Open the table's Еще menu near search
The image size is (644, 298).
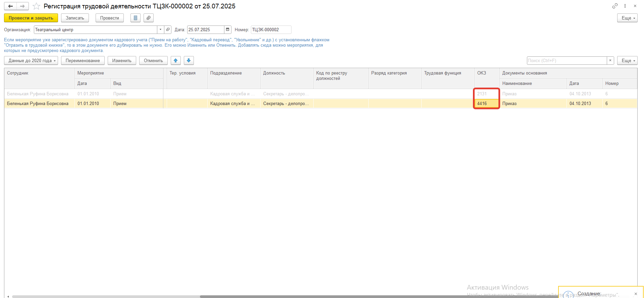[627, 60]
